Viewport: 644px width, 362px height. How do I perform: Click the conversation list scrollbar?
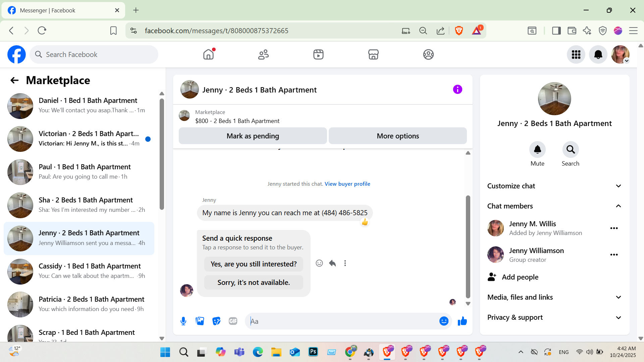[162, 154]
